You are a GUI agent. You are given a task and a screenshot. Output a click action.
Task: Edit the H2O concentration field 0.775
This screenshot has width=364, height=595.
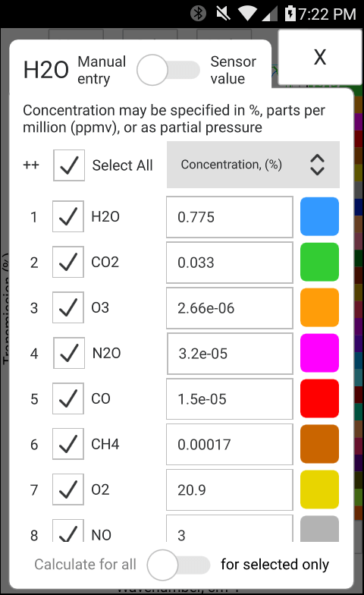pos(230,217)
